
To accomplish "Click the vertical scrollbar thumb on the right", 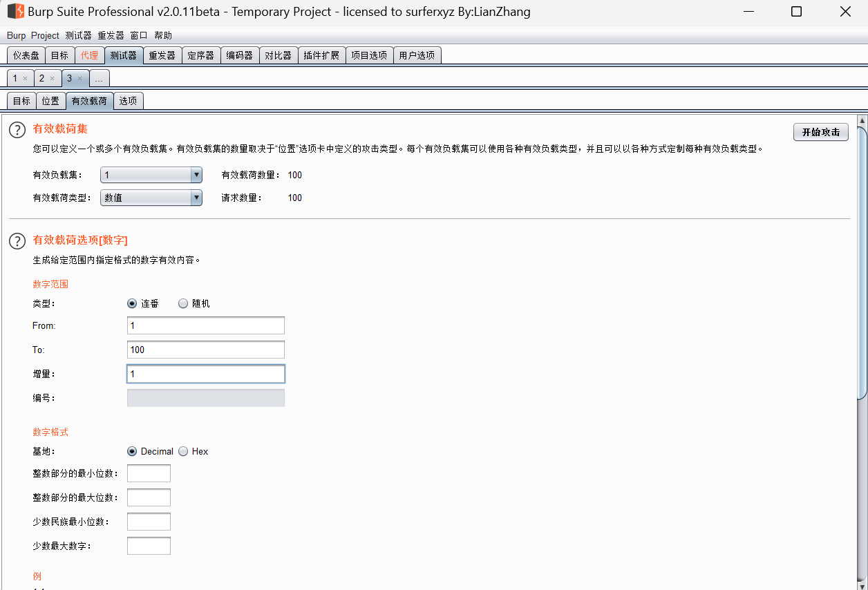I will click(x=862, y=263).
